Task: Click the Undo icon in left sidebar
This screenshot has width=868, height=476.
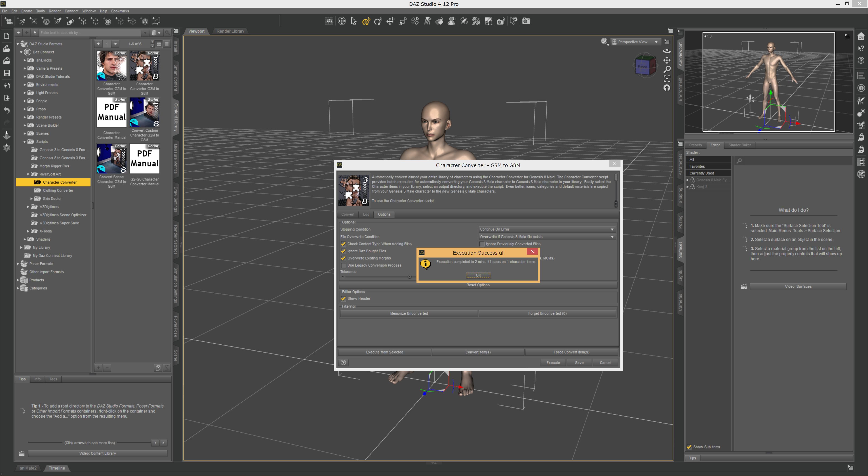Action: [x=7, y=110]
